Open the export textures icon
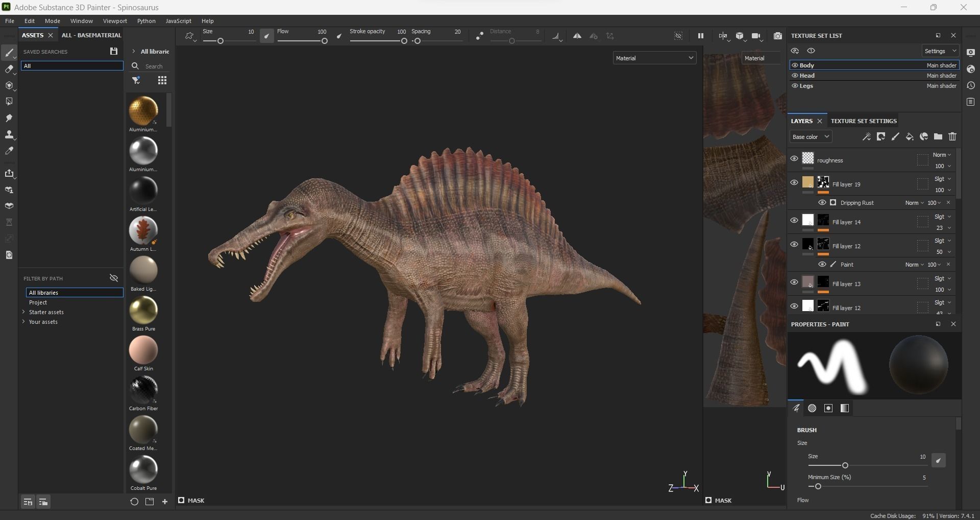 pos(9,174)
